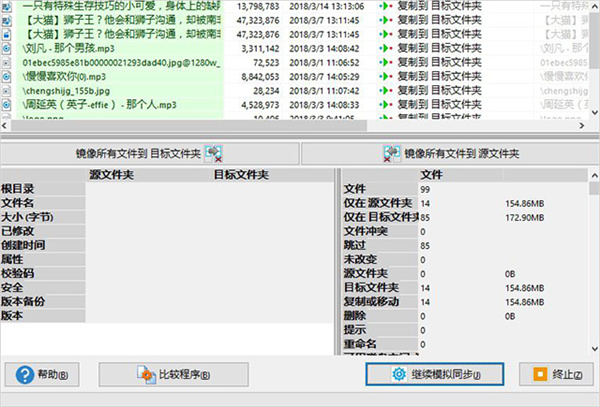Screen dimensions: 600x407
Task: Click date 2018/3/1 11:06:52
Action: (x=324, y=63)
